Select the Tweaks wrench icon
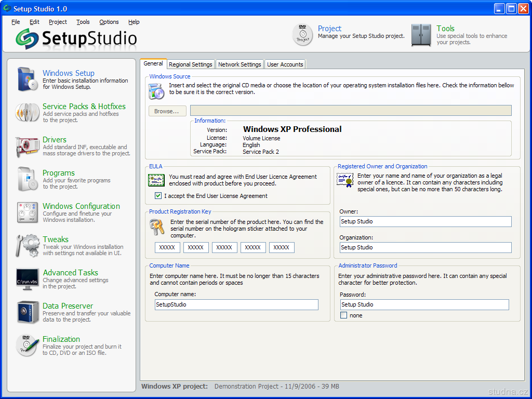 tap(27, 245)
